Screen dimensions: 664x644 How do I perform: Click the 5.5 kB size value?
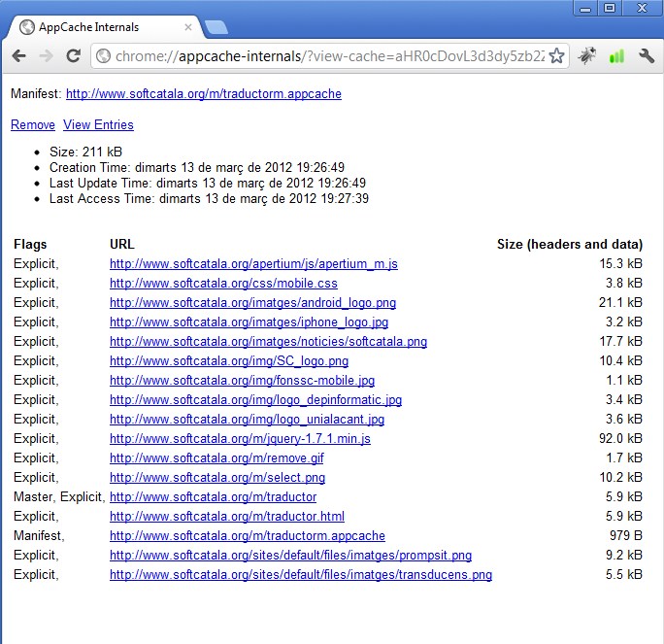624,575
